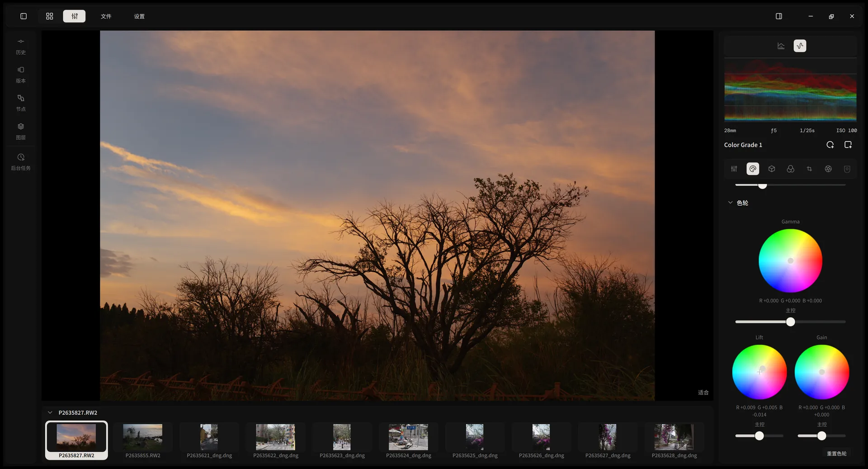This screenshot has height=469, width=868.
Task: Click the square-plus icon next to Color Grade 1
Action: click(848, 145)
